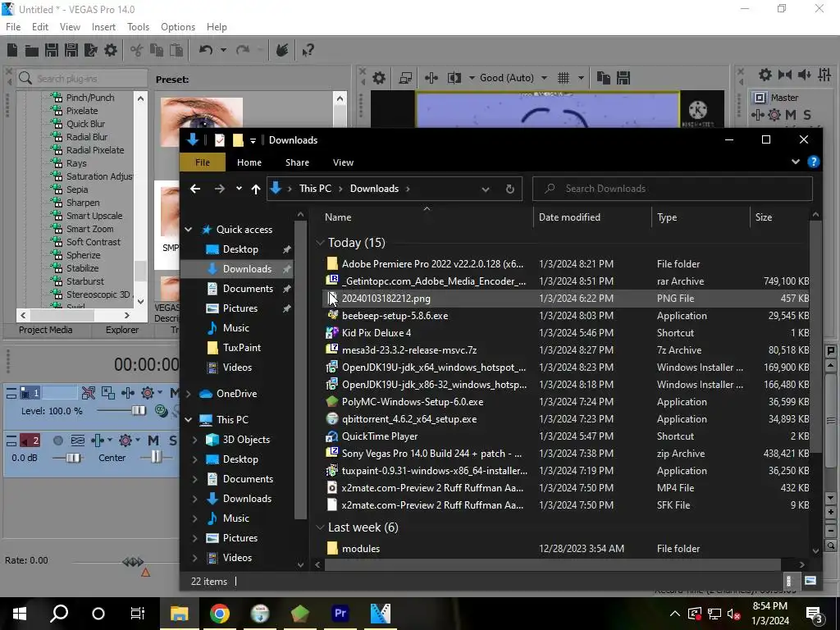Open Premiere Pro from the taskbar
This screenshot has height=630, width=840.
click(340, 614)
